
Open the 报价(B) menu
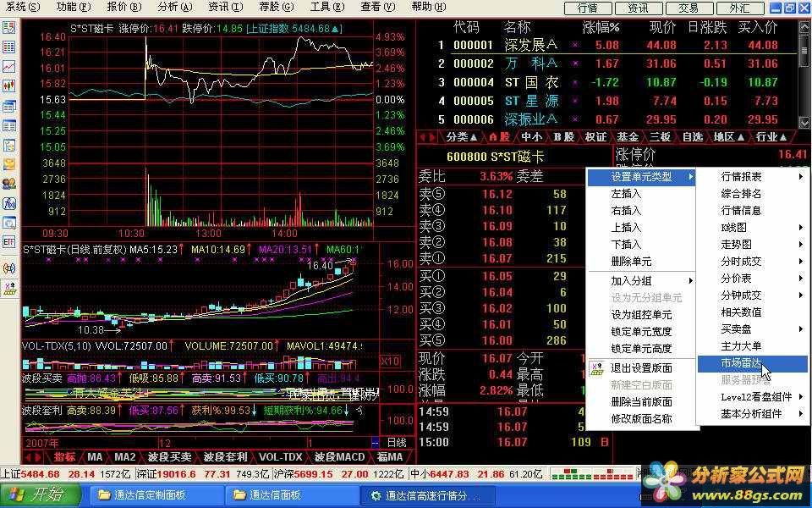(x=124, y=7)
